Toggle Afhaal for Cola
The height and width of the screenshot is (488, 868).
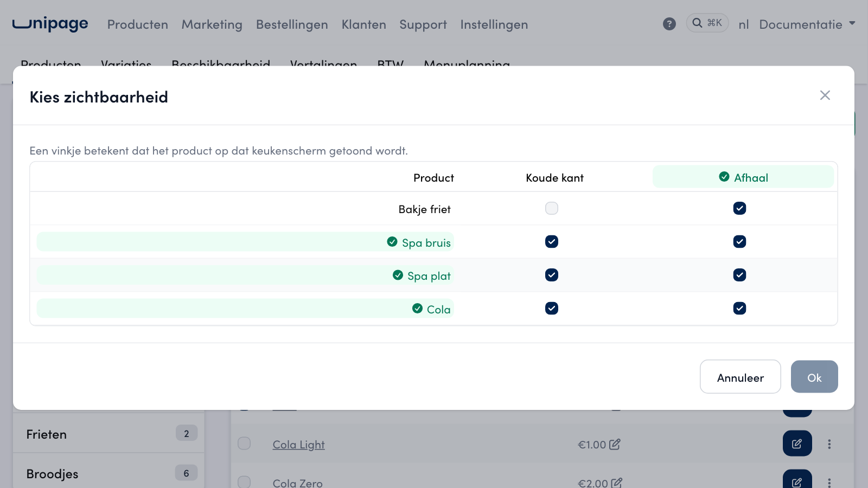pos(739,309)
